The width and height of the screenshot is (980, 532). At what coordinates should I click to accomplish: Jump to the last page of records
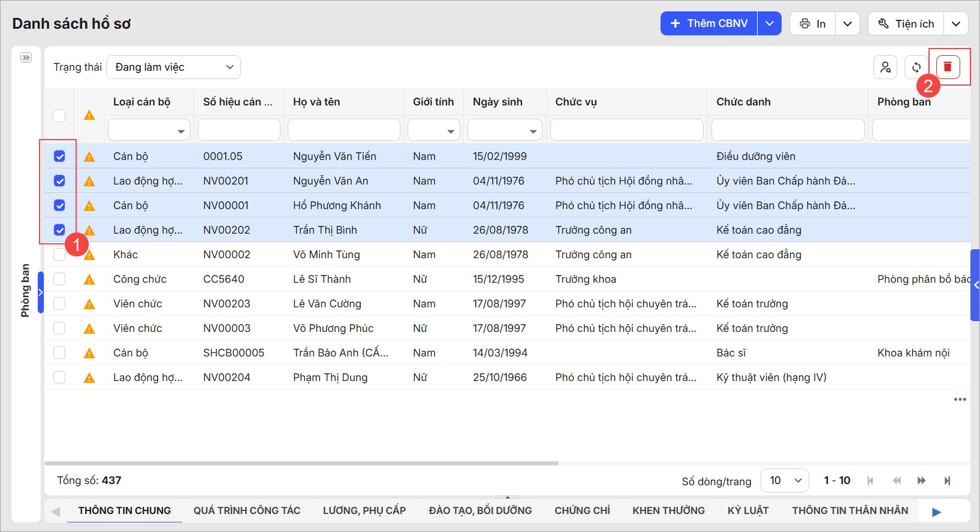[947, 480]
